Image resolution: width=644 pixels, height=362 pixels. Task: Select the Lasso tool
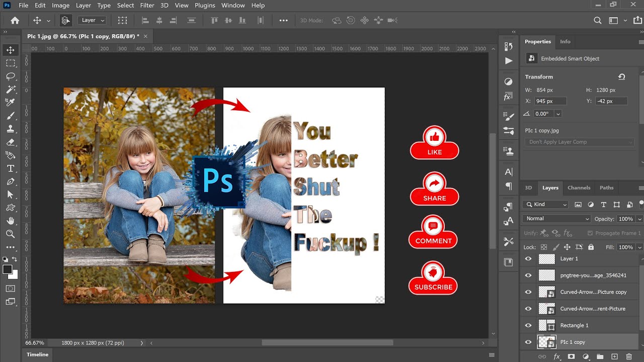(x=10, y=76)
